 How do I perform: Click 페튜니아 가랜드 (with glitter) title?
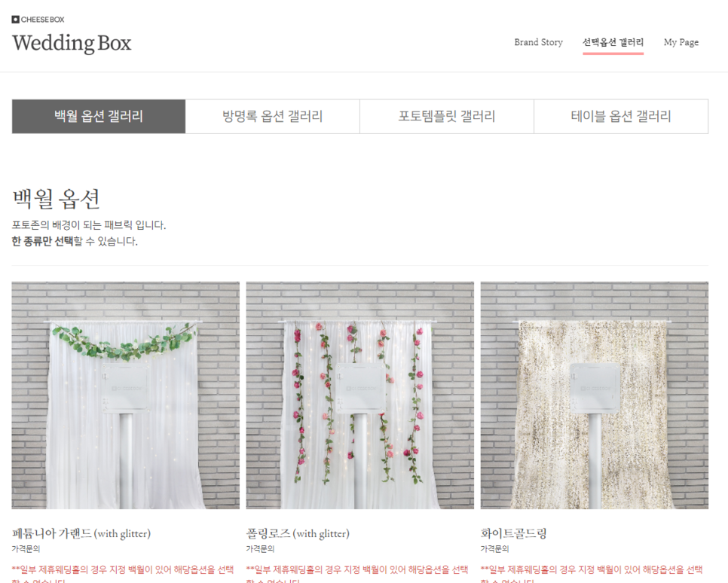[81, 534]
